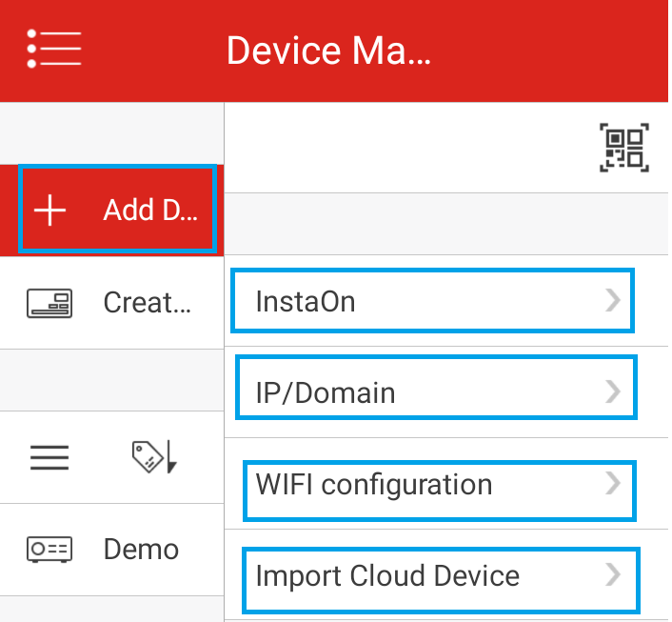Viewport: 672px width, 622px height.
Task: Click the gray header strip above InstaOn
Action: [x=447, y=224]
